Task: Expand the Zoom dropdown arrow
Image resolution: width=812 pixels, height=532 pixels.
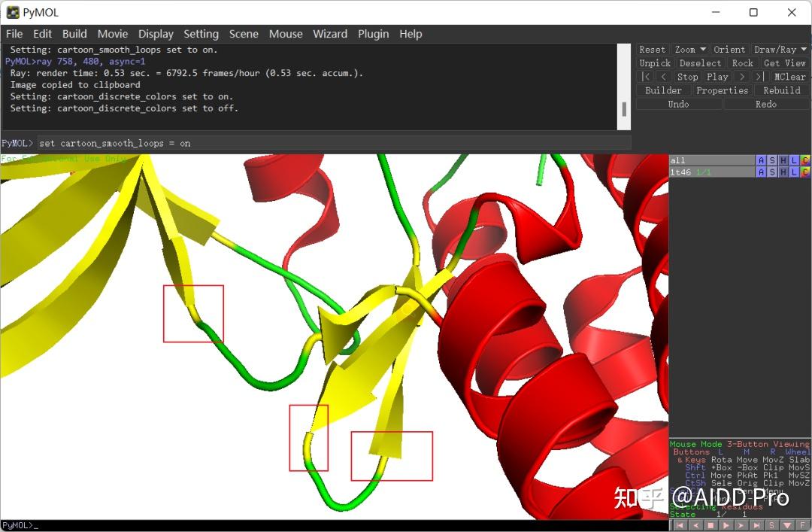Action: 703,49
